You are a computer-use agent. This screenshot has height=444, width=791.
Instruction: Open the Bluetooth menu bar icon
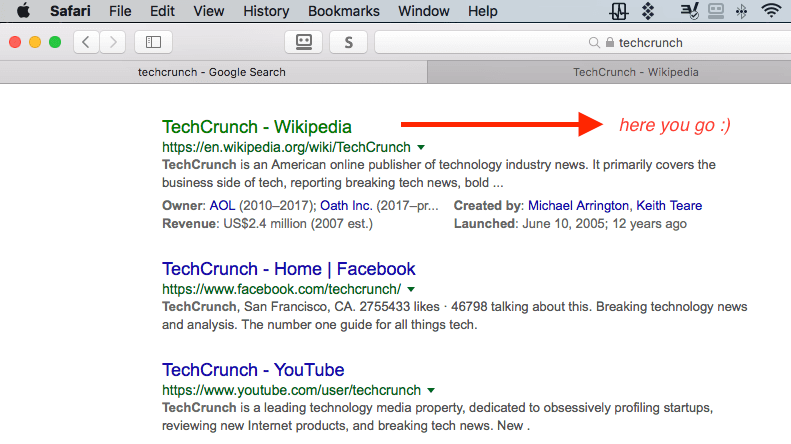click(742, 11)
